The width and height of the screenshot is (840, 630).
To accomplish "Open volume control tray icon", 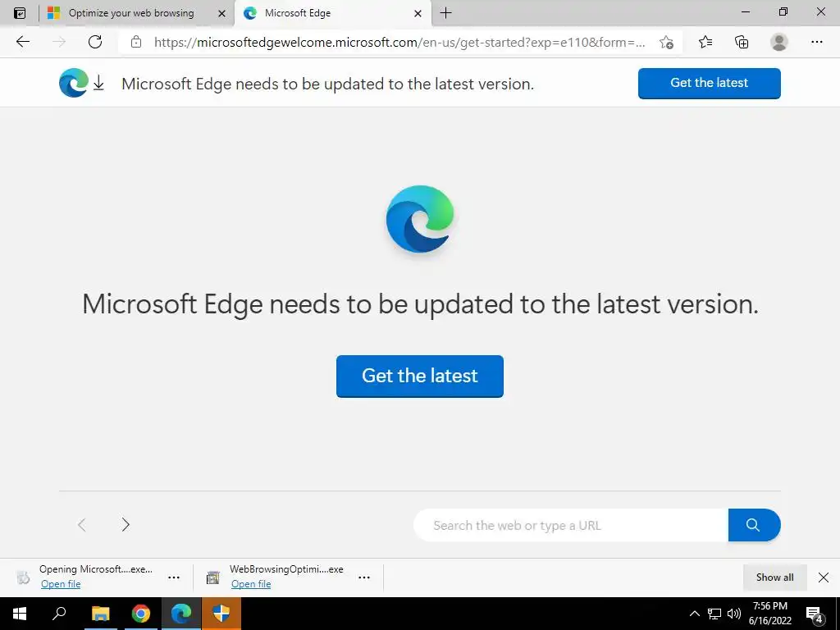I will (734, 614).
